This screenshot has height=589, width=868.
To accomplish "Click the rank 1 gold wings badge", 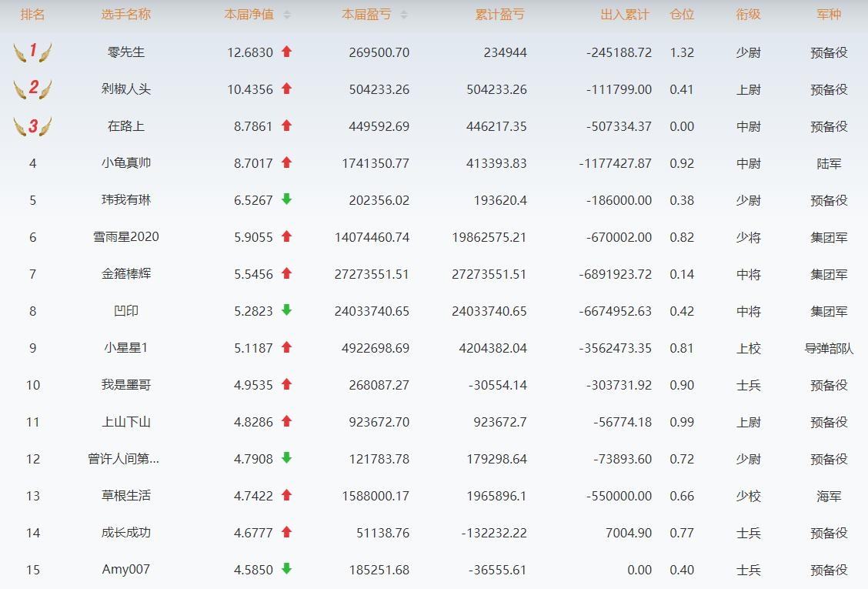I will (32, 52).
